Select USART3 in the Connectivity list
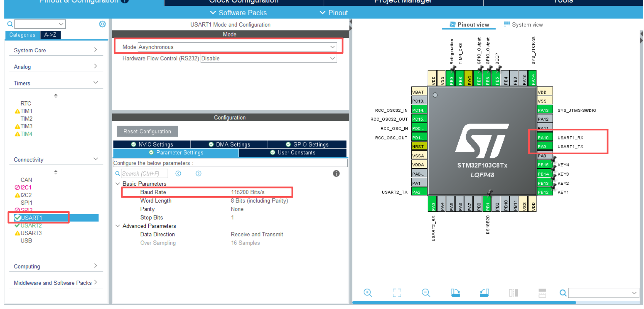This screenshot has width=644, height=309. (x=31, y=233)
